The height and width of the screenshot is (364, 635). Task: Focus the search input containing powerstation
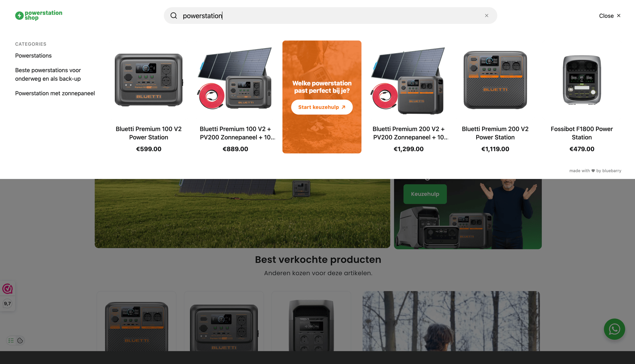[x=330, y=16]
